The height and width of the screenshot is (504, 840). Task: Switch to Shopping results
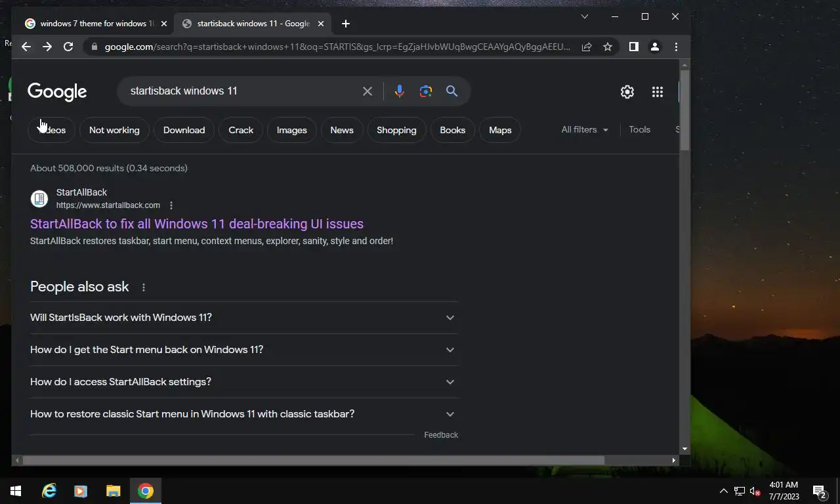(396, 130)
